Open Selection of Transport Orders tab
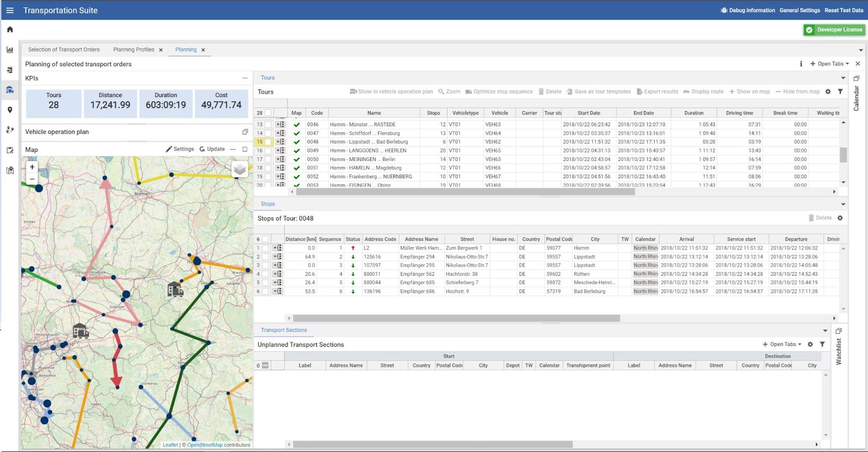This screenshot has width=868, height=452. (x=64, y=50)
